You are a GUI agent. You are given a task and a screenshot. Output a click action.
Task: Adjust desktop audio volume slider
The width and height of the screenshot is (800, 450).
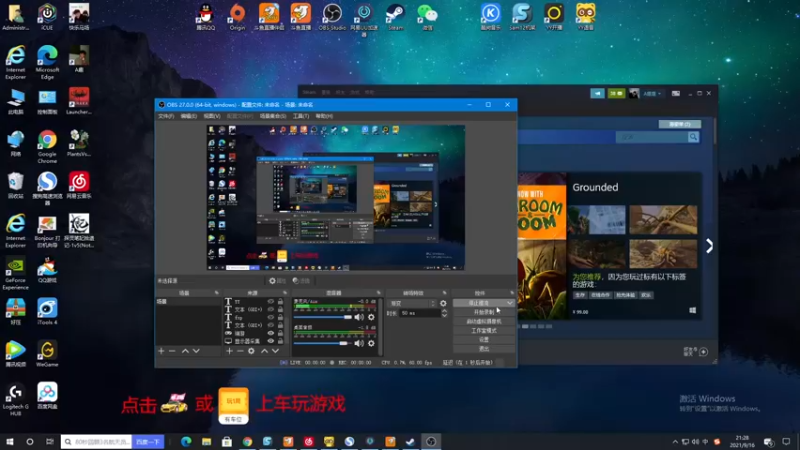pos(323,343)
